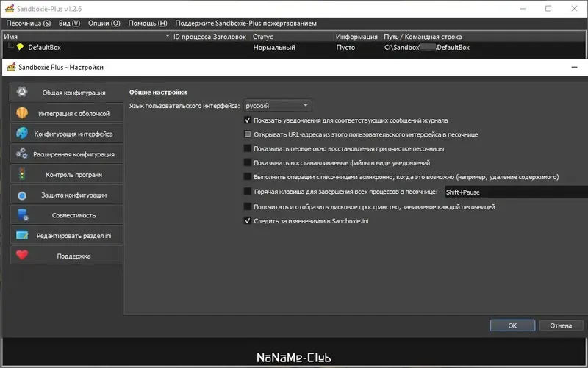Select the DefaultBox row in sandbox list
Viewport: 588px width, 368px height.
pyautogui.click(x=293, y=47)
